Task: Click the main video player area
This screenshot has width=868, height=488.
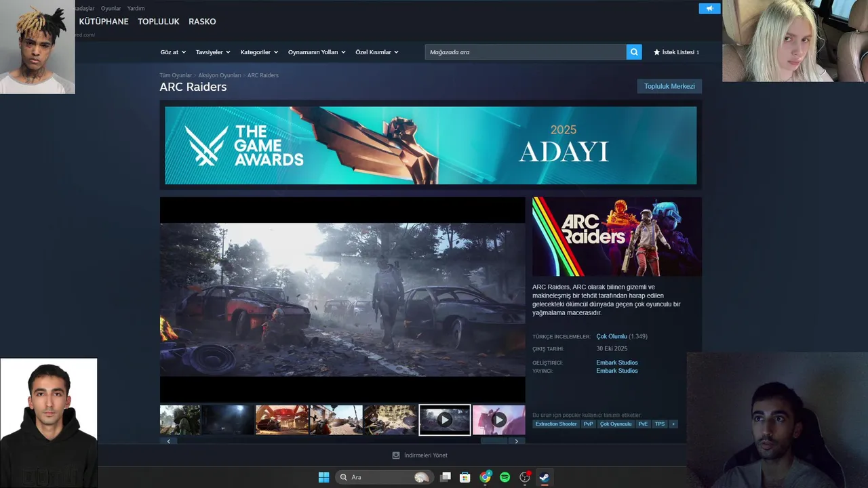Action: tap(342, 300)
